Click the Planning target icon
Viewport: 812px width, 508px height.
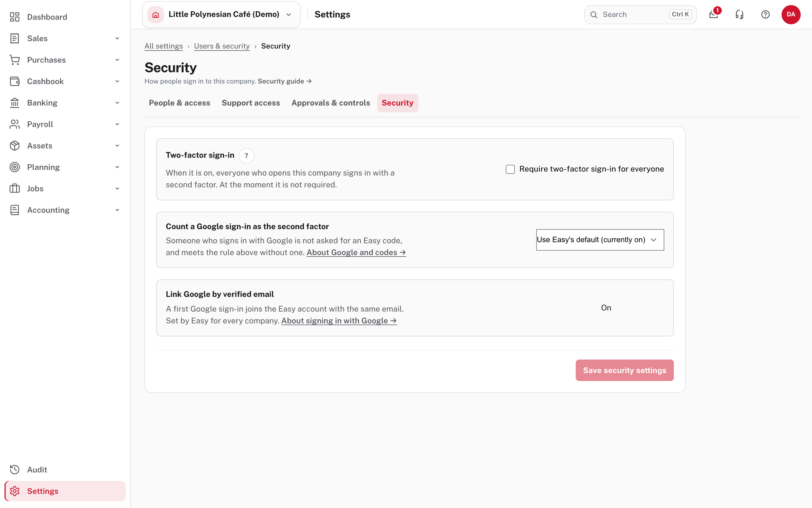point(14,167)
